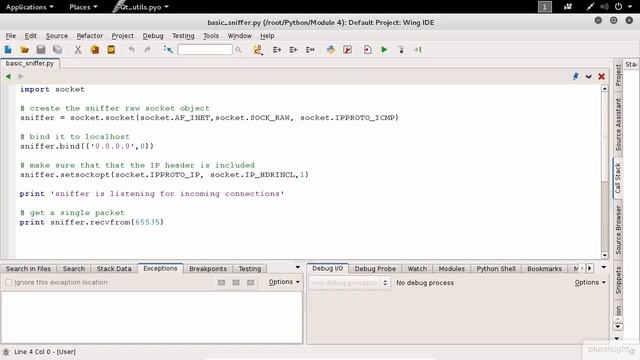
Task: Go back in editor history
Action: point(8,76)
